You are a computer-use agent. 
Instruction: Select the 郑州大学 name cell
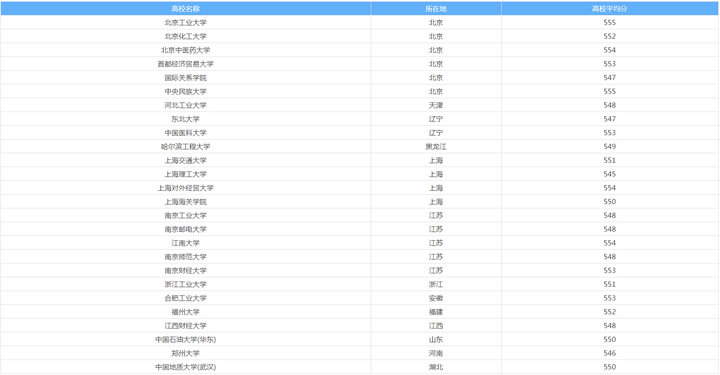(x=186, y=353)
